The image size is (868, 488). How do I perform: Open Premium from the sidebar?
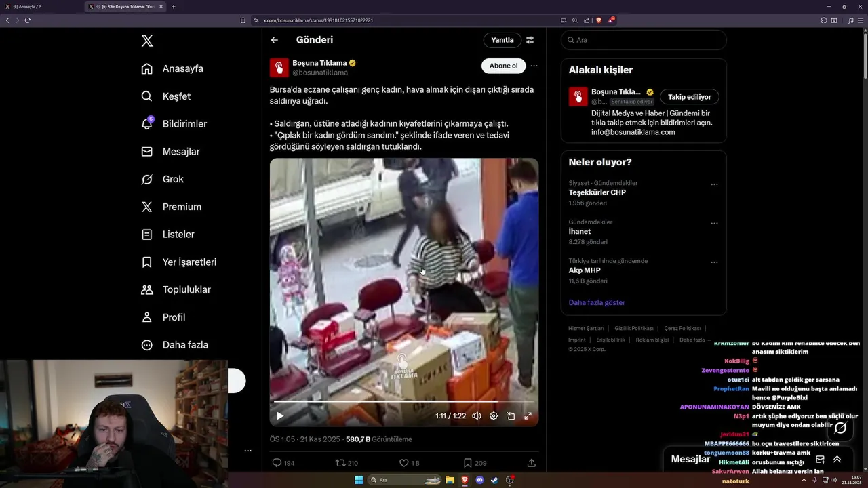click(171, 207)
